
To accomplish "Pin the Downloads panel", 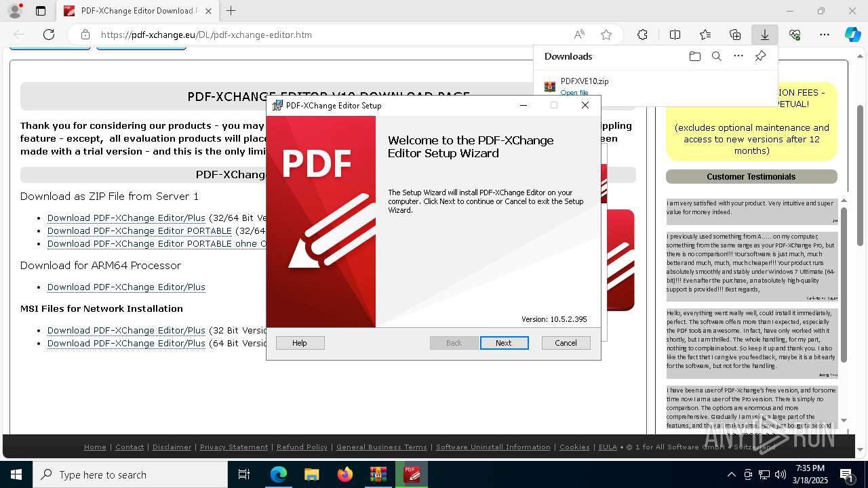I will 761,56.
